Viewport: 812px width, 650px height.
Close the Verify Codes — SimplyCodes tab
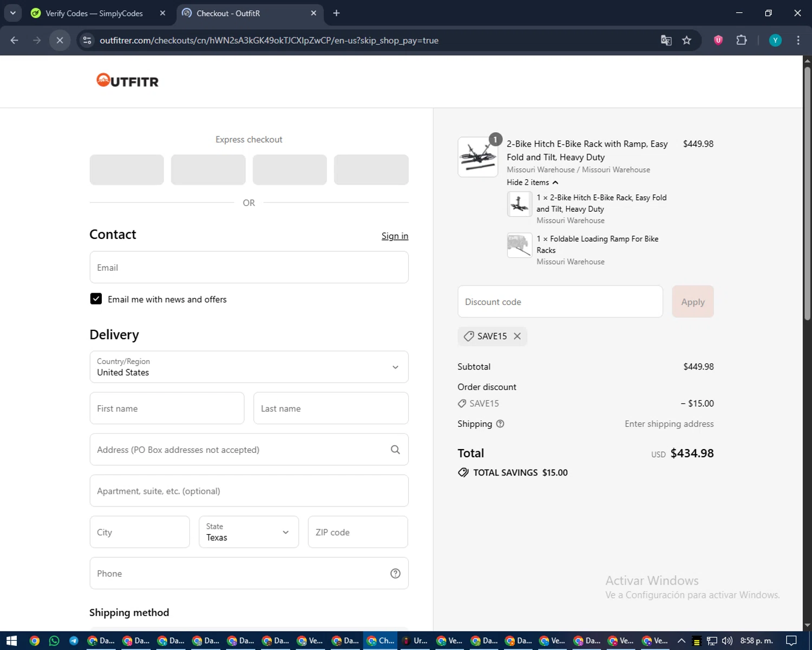[162, 13]
